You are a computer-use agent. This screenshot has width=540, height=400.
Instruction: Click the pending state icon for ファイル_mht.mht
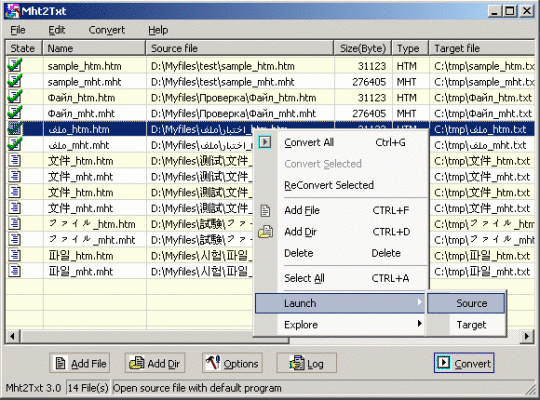[15, 239]
